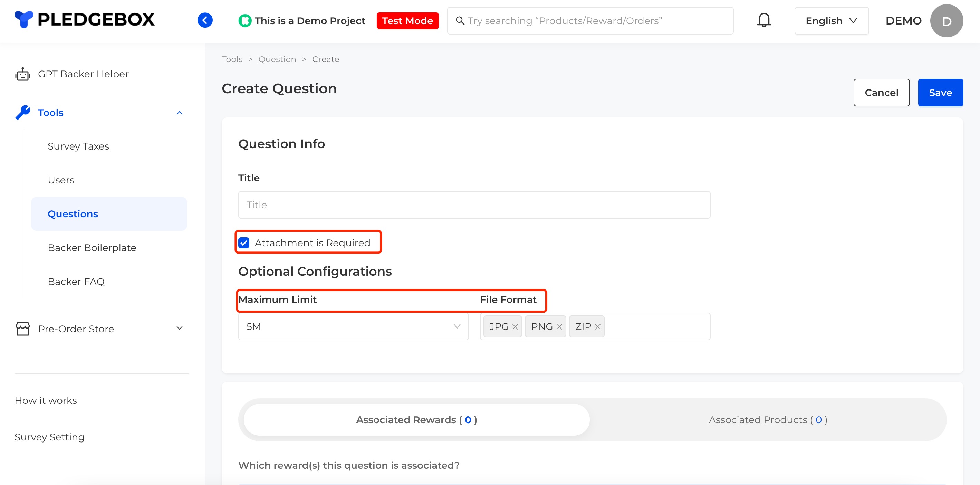Open the Survey Setting link

click(49, 437)
